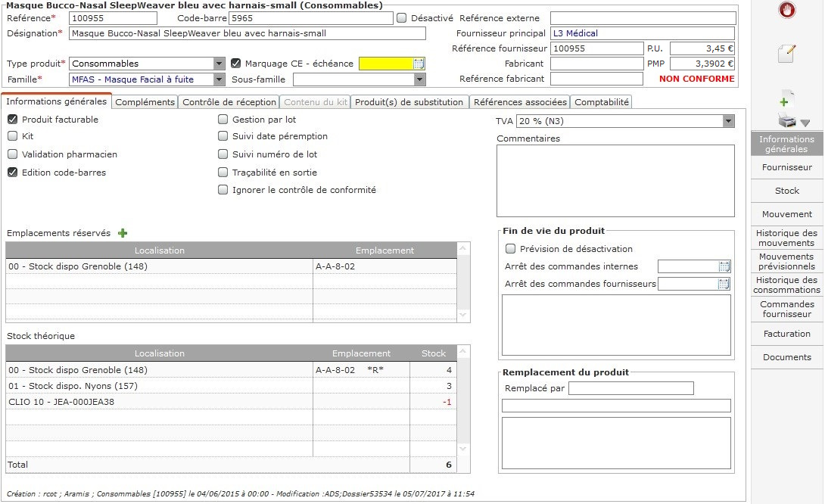The image size is (825, 504).
Task: Open Mouvements prévisionnels
Action: coord(786,262)
